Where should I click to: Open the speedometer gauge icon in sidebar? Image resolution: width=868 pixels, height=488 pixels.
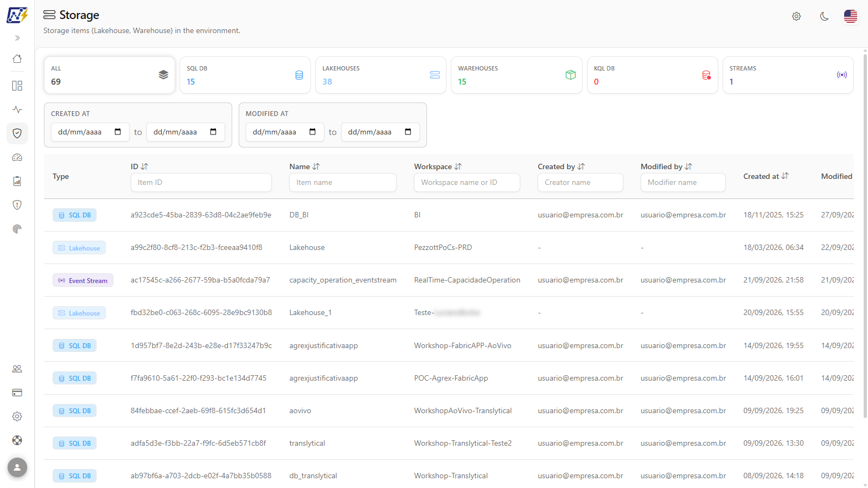tap(17, 157)
